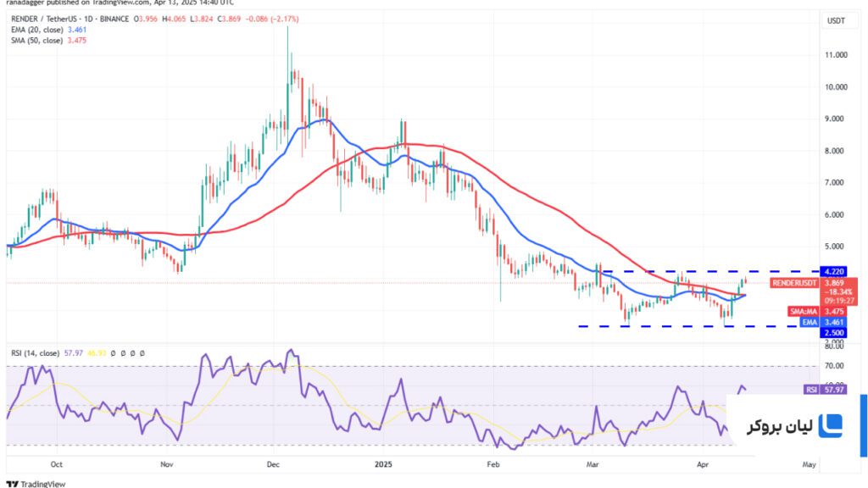Viewport: 868px width, 488px height.
Task: Click the blue EMA 3.461 axis label
Action: [x=824, y=322]
